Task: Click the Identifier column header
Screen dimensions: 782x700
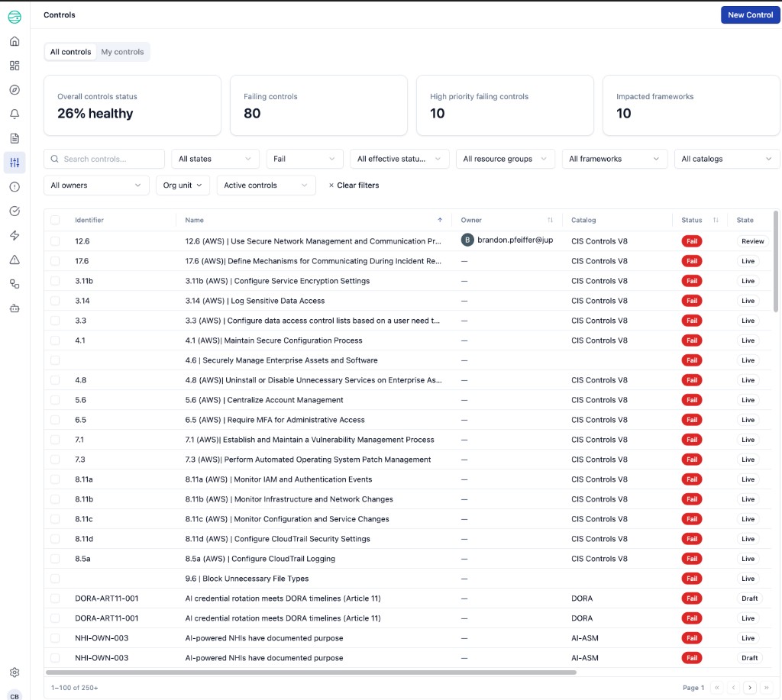Action: [x=89, y=220]
